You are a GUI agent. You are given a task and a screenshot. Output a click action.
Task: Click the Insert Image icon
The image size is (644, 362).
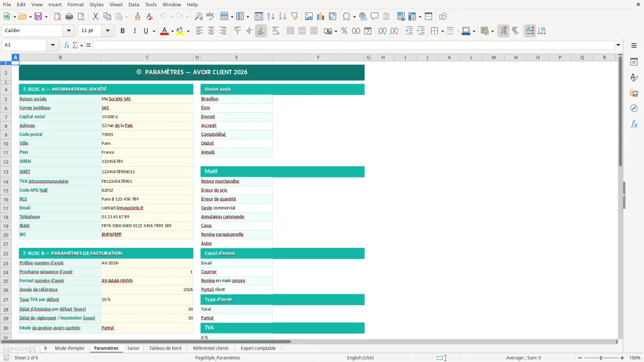(x=309, y=17)
